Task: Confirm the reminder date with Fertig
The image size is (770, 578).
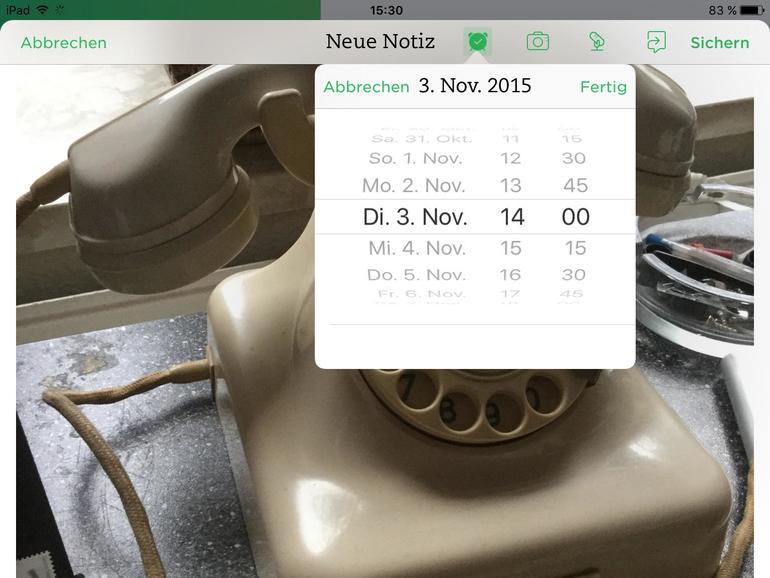Action: coord(603,87)
